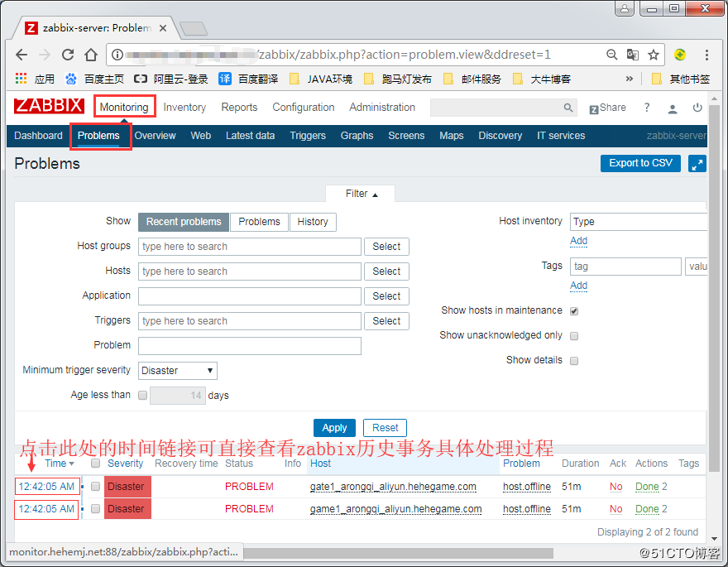
Task: Click Select button for Host groups
Action: (x=386, y=247)
